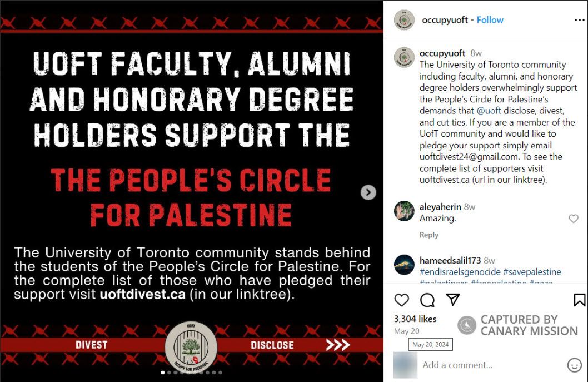The height and width of the screenshot is (382, 588).
Task: Click the first carousel dot indicator
Action: (163, 373)
